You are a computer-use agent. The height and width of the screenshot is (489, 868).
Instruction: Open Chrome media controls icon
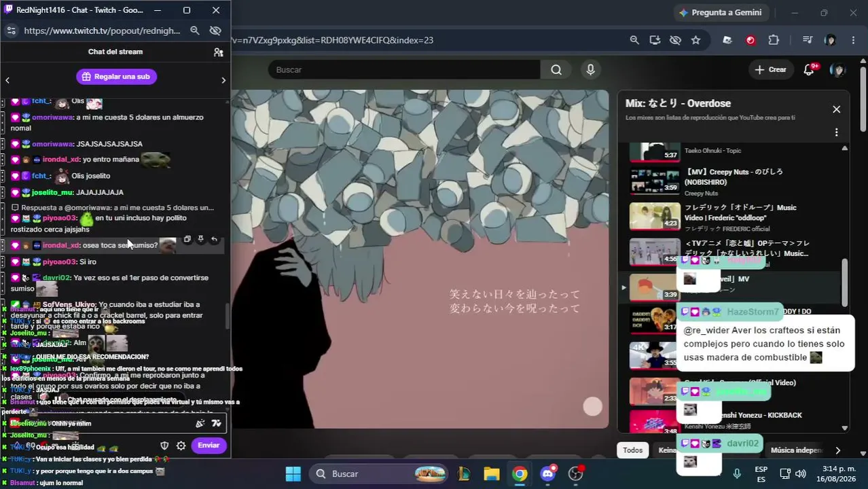click(x=807, y=40)
